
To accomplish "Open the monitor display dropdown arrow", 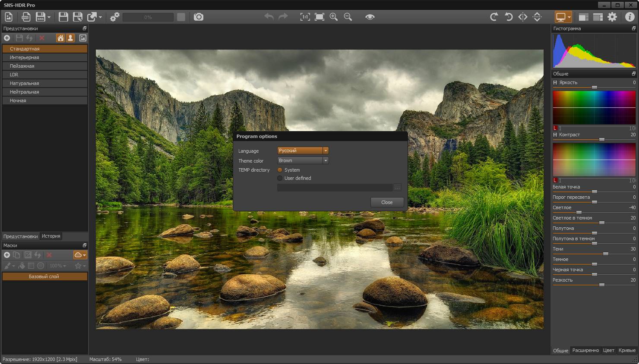I will click(569, 17).
